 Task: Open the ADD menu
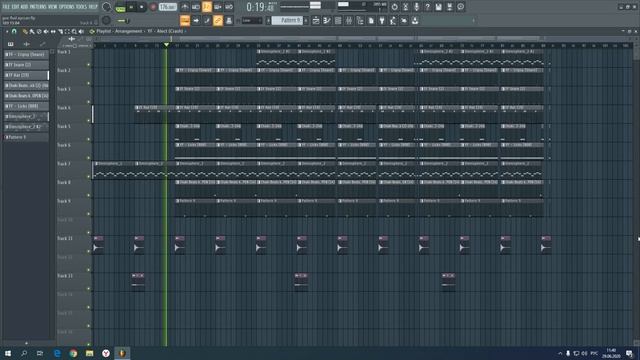24,7
